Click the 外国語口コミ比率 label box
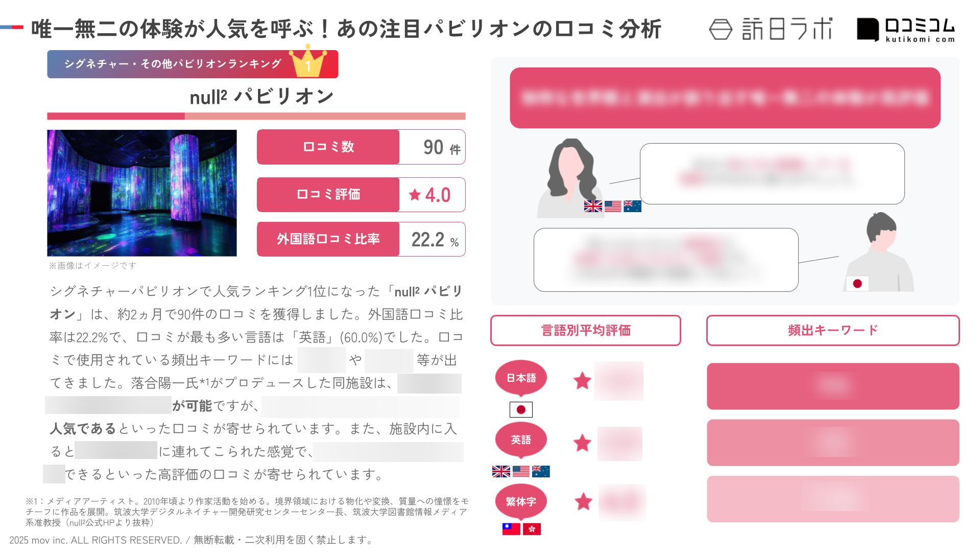Image resolution: width=980 pixels, height=552 pixels. pos(328,239)
